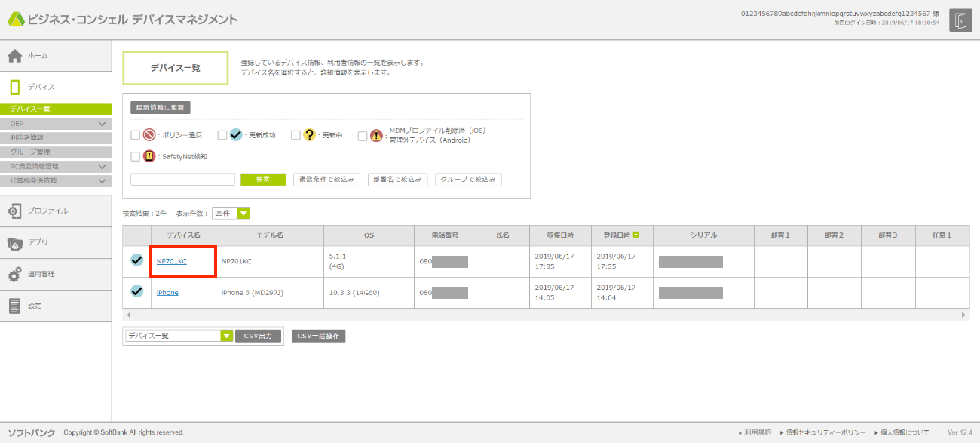The height and width of the screenshot is (443, 980).
Task: Open the 表示件数 25件 dropdown
Action: tap(243, 214)
